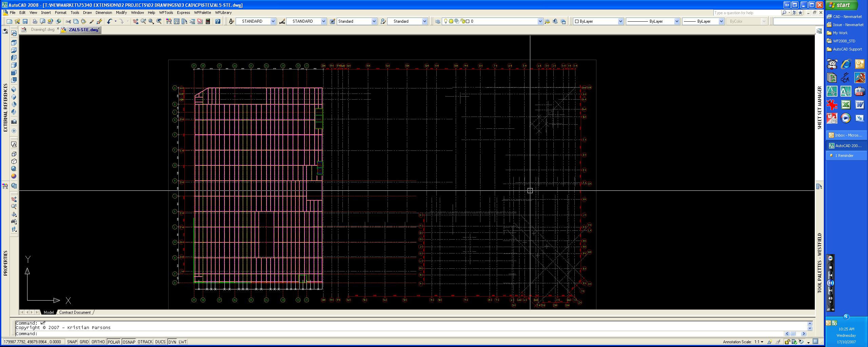Click the Open file icon
Screen dimensions: 868x347
tap(17, 21)
